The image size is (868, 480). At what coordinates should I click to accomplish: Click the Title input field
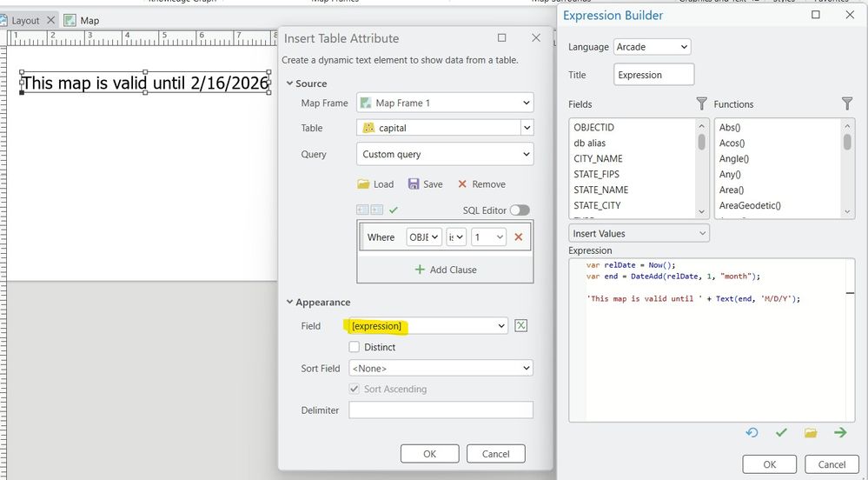(653, 75)
